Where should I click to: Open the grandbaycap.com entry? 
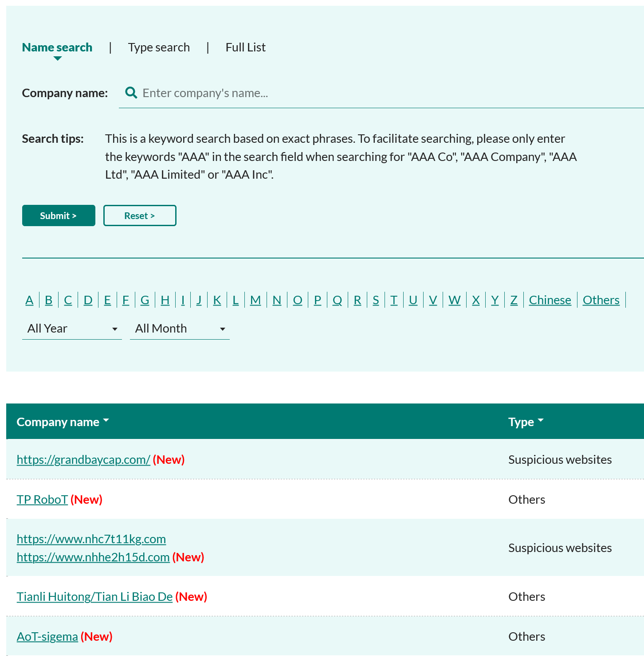coord(83,460)
